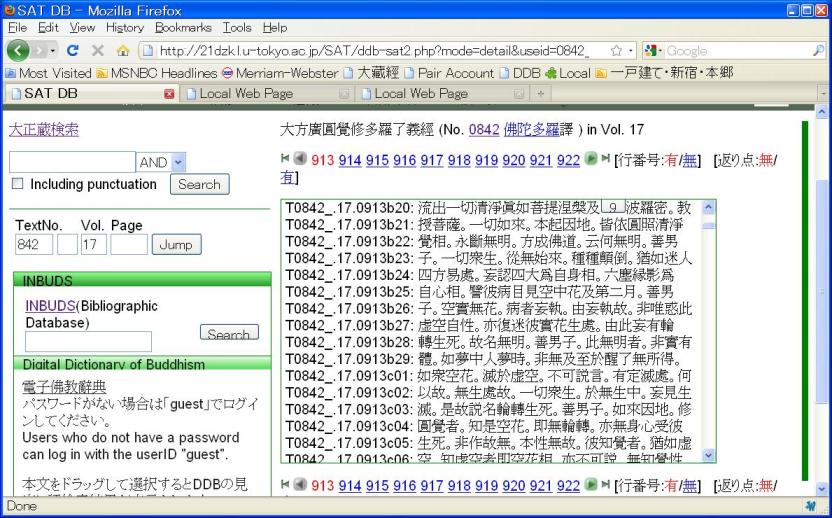Screen dimensions: 832x518
Task: Click the INBUDS Search button
Action: point(229,333)
